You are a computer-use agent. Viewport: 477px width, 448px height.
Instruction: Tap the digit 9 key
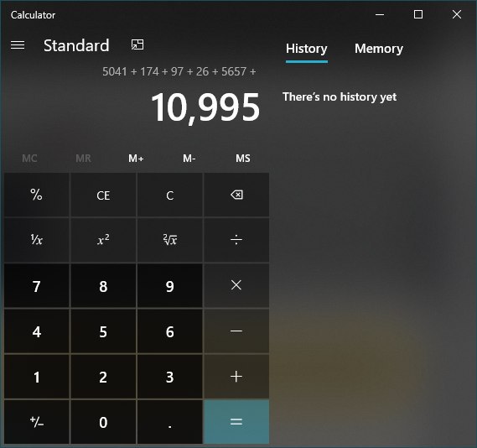click(169, 285)
